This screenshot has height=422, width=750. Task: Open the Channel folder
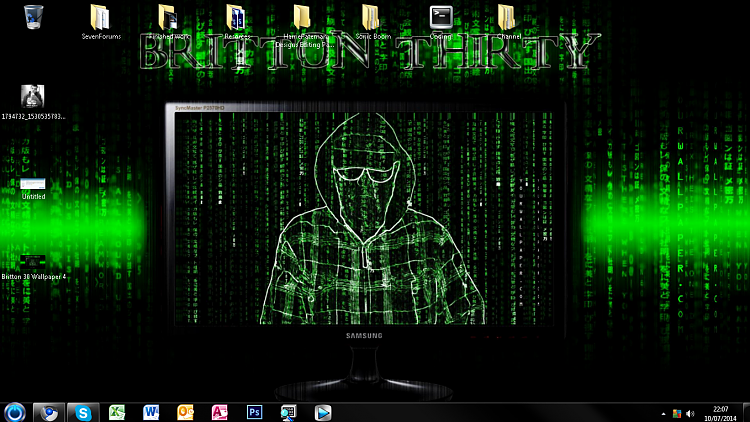508,22
